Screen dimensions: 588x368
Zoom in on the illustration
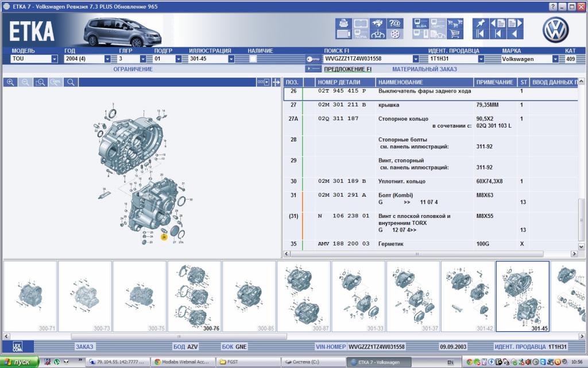point(10,82)
